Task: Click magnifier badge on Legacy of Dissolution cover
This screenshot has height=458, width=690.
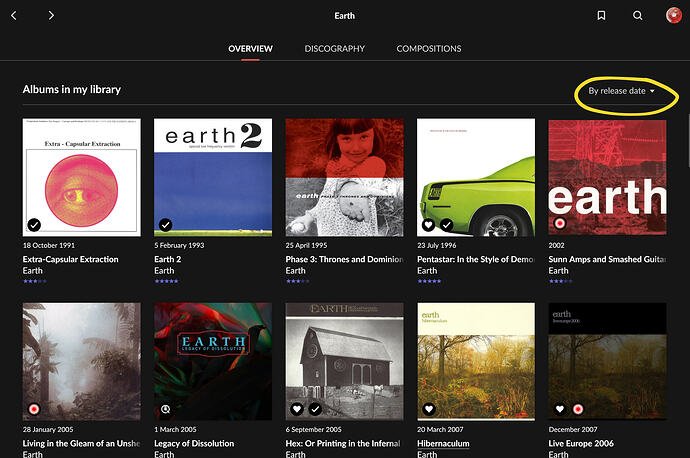Action: [165, 409]
